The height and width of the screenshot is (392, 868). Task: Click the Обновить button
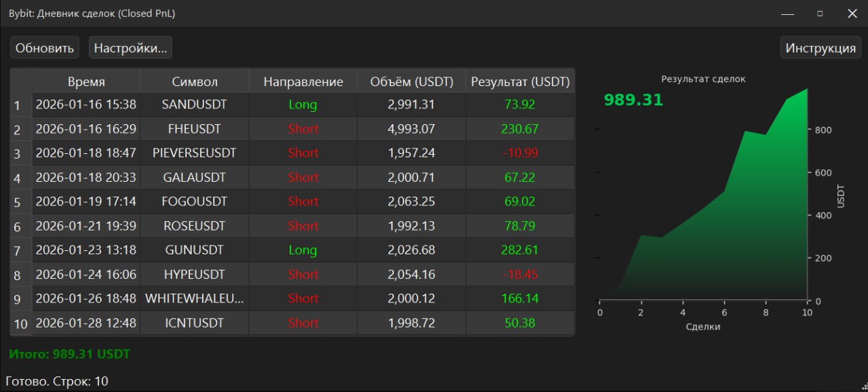[45, 48]
